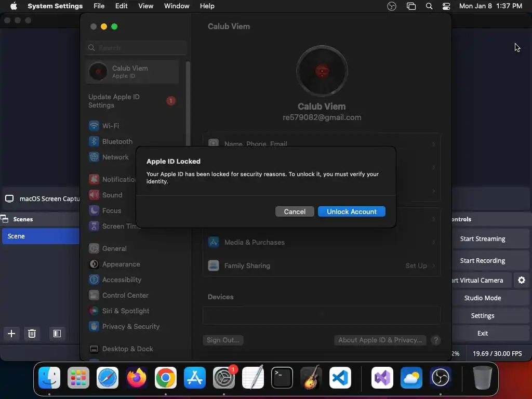Click the Unlock Account button
Viewport: 532px width, 399px height.
pos(352,211)
